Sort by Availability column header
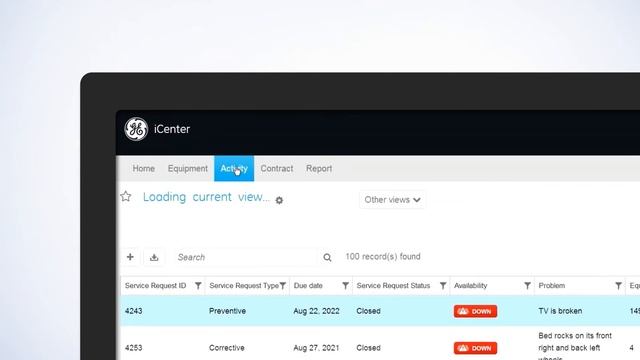 coord(471,286)
